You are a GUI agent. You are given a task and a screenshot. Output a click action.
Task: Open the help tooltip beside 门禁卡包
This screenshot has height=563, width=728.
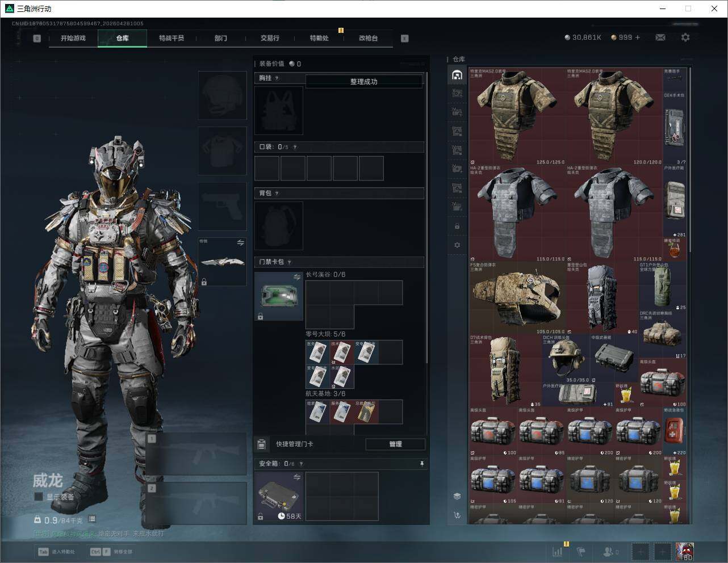(x=290, y=262)
